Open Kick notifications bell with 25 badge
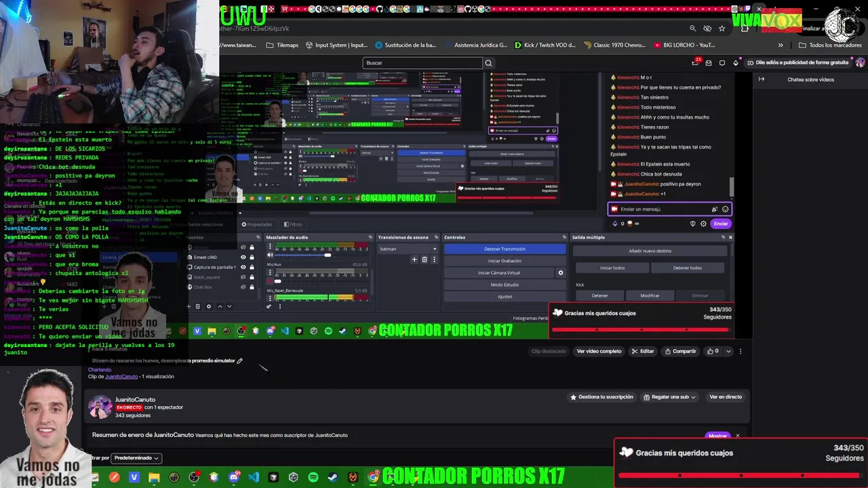Viewport: 868px width, 488px height. point(696,62)
